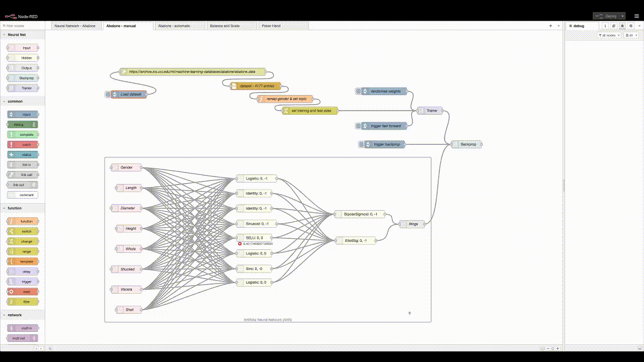The width and height of the screenshot is (644, 362).
Task: Open debug window in new screen icon
Action: 639,348
